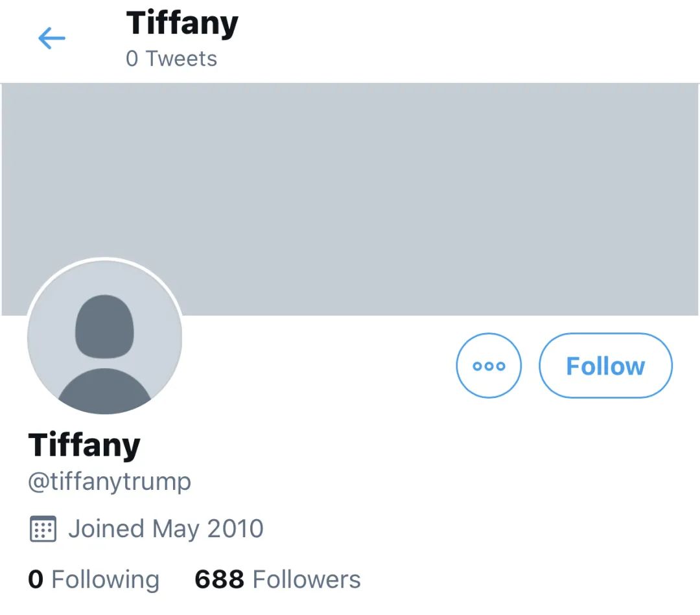Click the 0 Tweets count label
700x615 pixels.
[172, 58]
